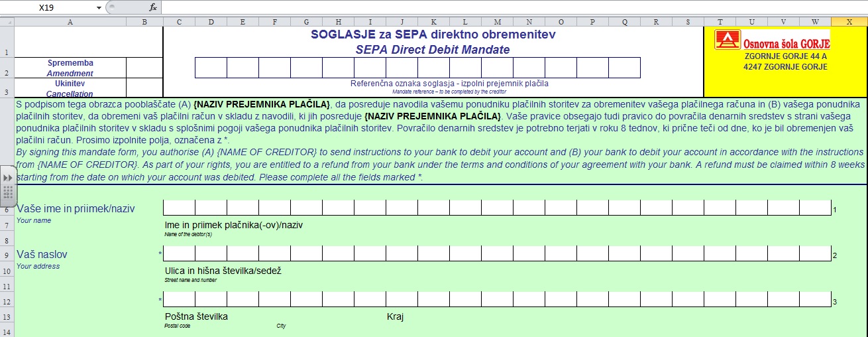The width and height of the screenshot is (868, 337).
Task: Click first box in Vaše ime in priimek row
Action: click(x=179, y=208)
